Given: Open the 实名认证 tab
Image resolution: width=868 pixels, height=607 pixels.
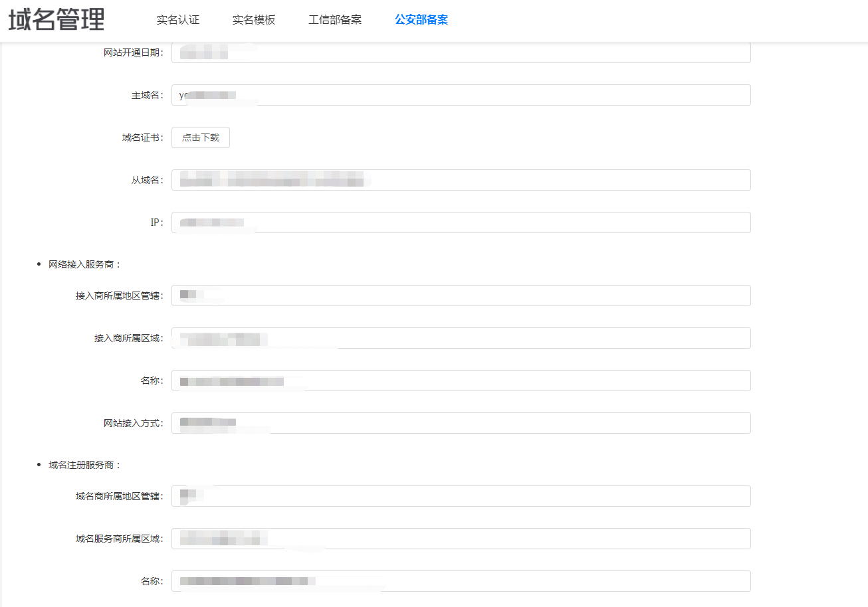Looking at the screenshot, I should coord(178,20).
